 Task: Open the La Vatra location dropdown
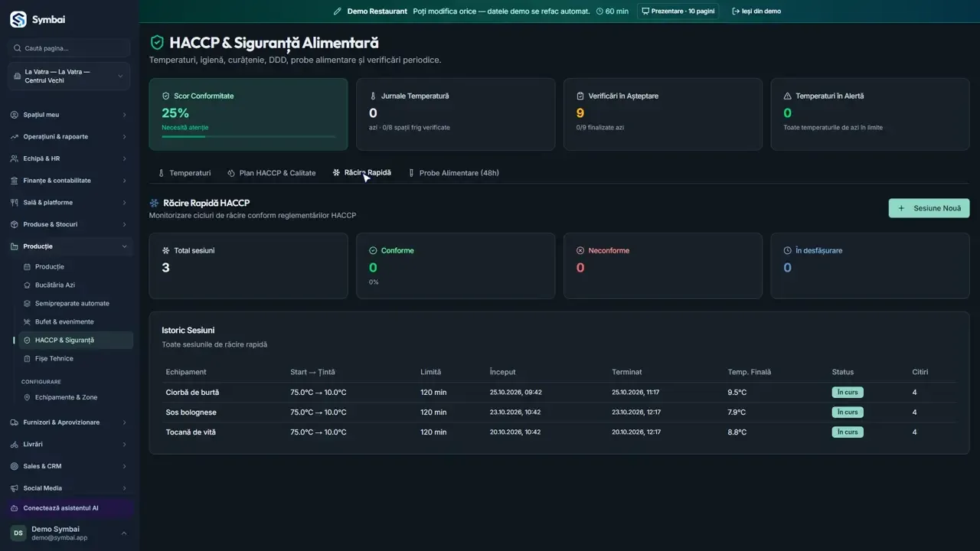pyautogui.click(x=69, y=76)
